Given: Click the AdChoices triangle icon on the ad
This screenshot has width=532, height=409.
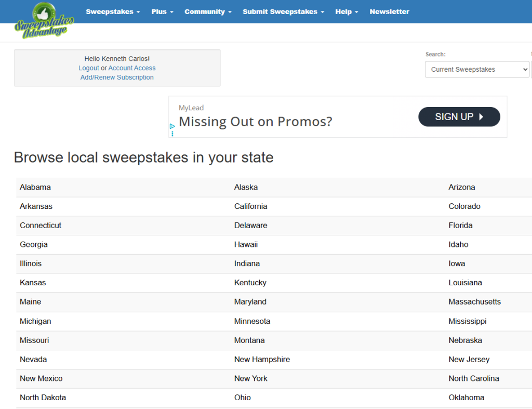Looking at the screenshot, I should pyautogui.click(x=172, y=126).
